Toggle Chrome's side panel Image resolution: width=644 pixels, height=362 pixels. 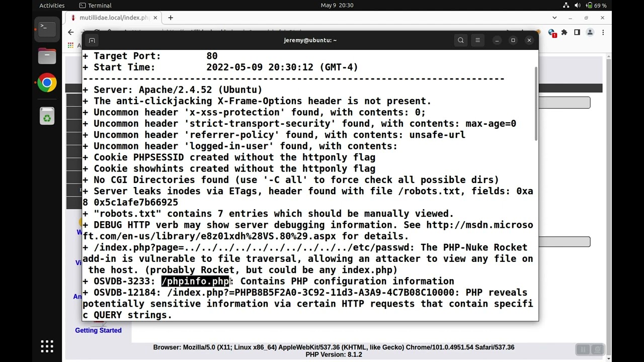click(577, 32)
